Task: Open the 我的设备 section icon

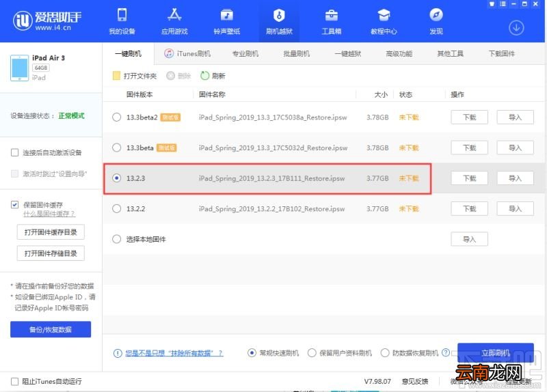Action: [122, 15]
